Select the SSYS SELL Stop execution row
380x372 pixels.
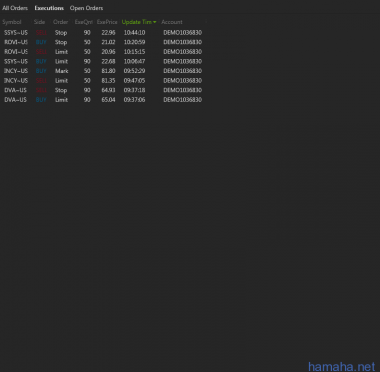pyautogui.click(x=103, y=33)
